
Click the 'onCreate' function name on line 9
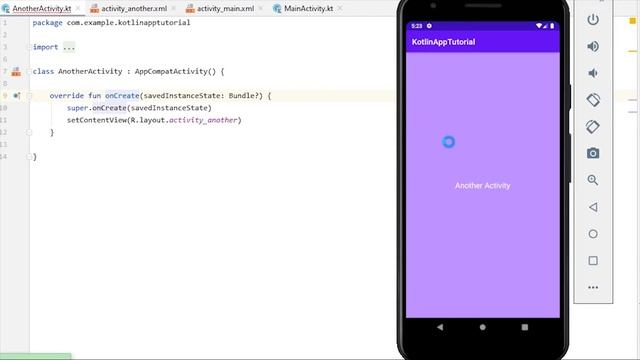(122, 96)
